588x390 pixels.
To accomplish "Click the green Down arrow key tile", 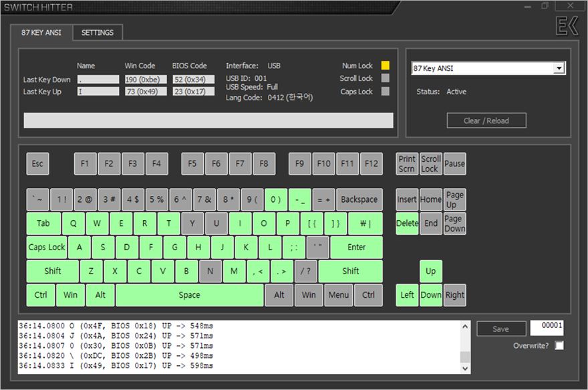I will 431,295.
